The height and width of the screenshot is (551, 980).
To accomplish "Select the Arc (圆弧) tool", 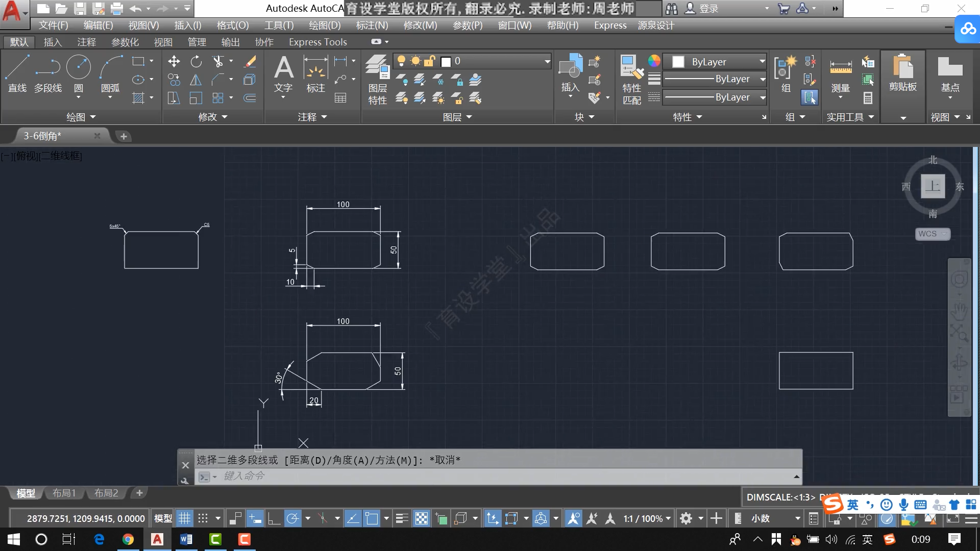I will (x=111, y=74).
